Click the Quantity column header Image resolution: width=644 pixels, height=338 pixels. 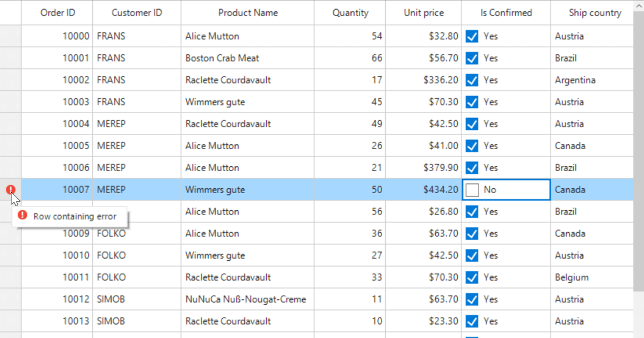pyautogui.click(x=350, y=13)
